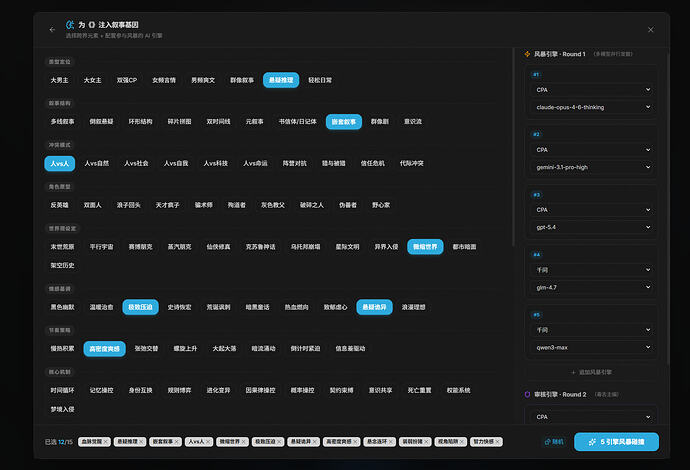This screenshot has height=470, width=690.
Task: Click the main tag list vertical scrollbar
Action: 513,147
